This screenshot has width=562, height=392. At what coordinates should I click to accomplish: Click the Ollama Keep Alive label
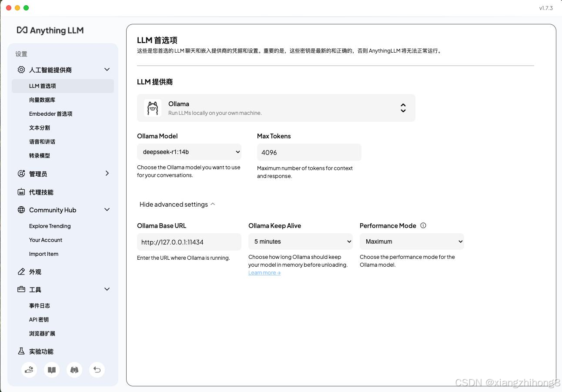275,226
